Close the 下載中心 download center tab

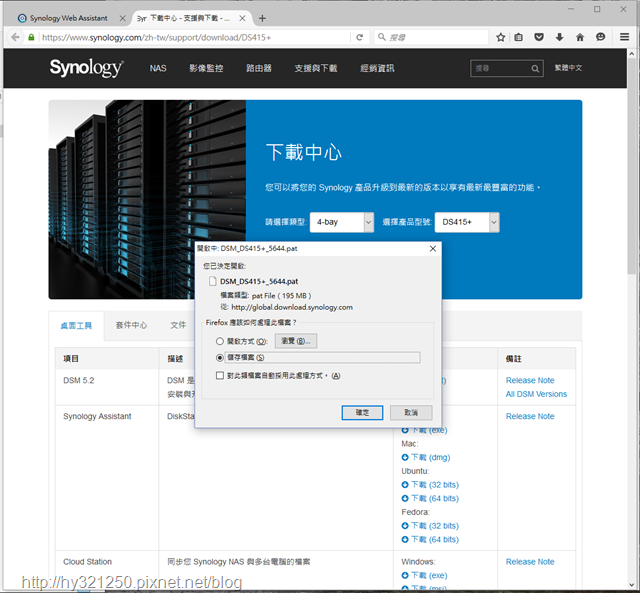coord(242,18)
